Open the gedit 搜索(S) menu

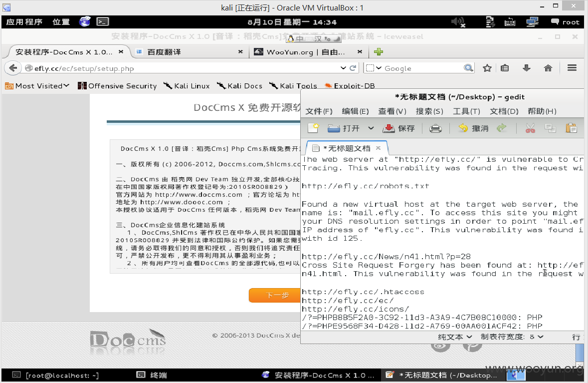[429, 111]
